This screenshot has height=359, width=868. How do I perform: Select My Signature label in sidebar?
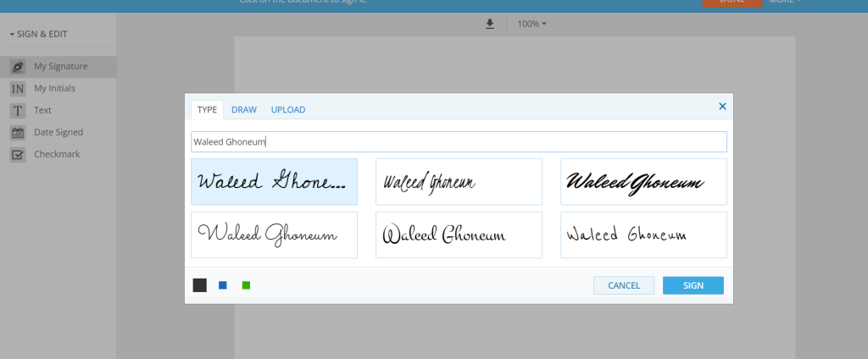tap(61, 66)
